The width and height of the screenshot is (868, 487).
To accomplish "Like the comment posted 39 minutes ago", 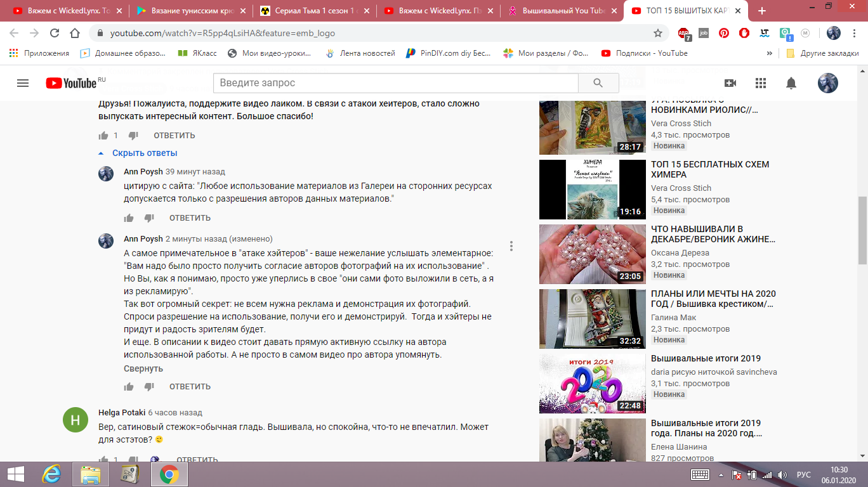I will [x=129, y=218].
